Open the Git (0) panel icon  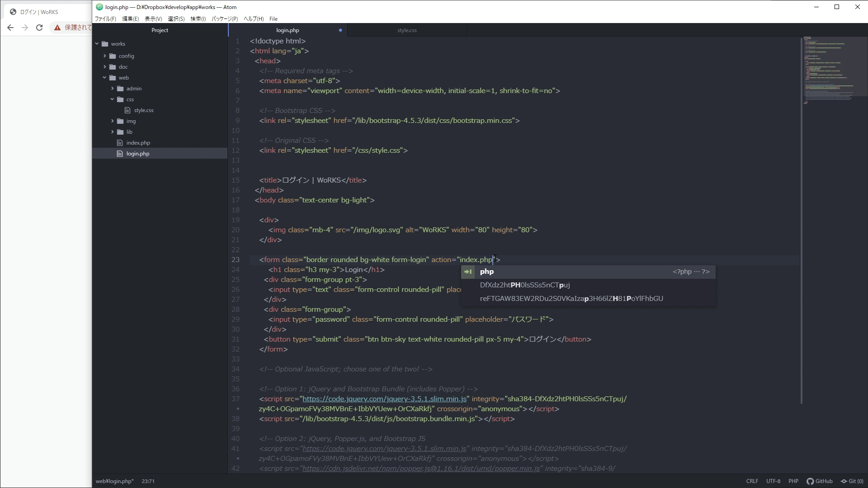[844, 481]
